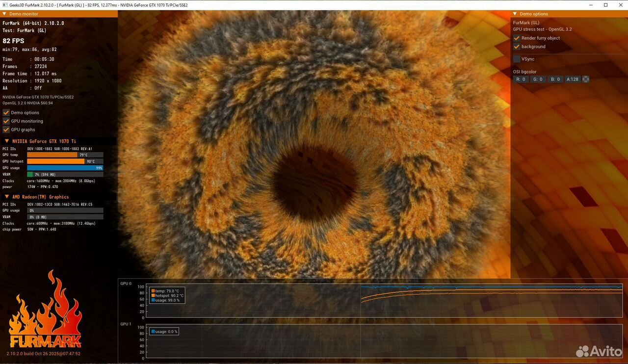
Task: Click the large 82 FPS readout
Action: point(13,41)
